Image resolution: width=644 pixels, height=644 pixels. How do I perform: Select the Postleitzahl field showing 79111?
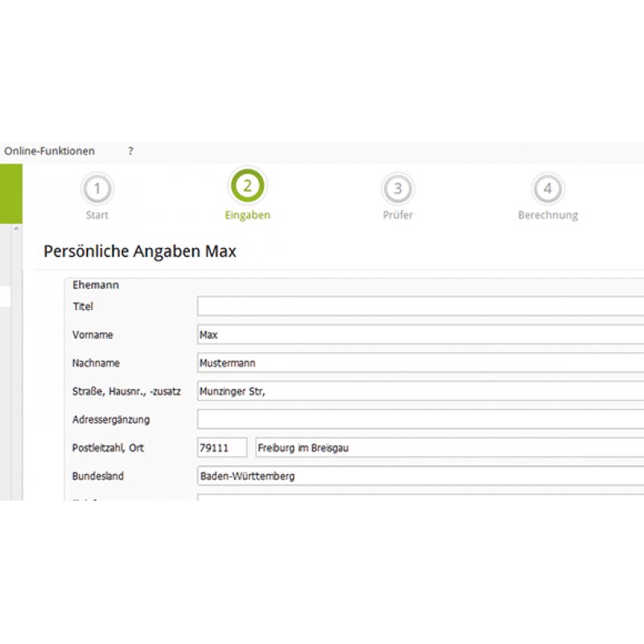point(222,448)
